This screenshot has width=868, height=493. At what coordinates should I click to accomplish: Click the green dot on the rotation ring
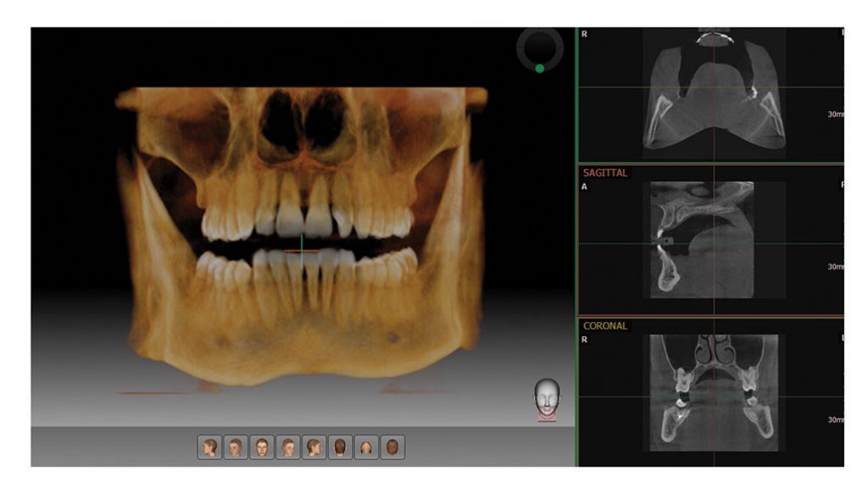(540, 69)
